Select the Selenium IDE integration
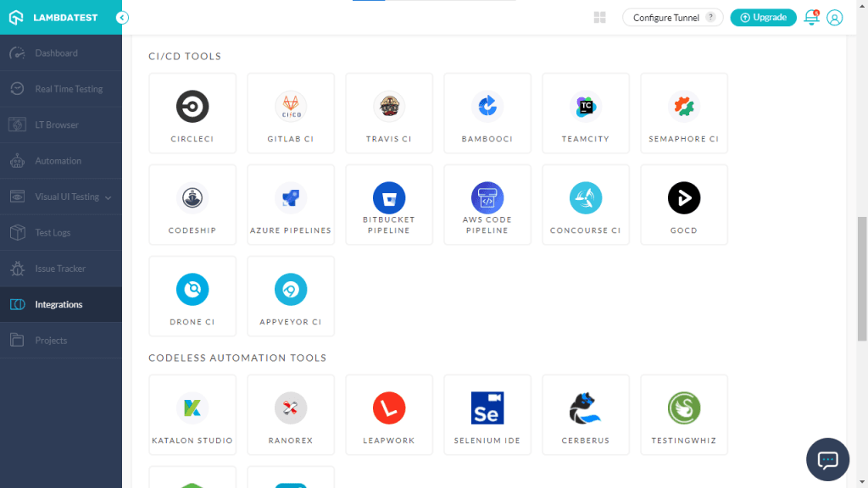Screen dimensions: 868x488 coord(487,414)
